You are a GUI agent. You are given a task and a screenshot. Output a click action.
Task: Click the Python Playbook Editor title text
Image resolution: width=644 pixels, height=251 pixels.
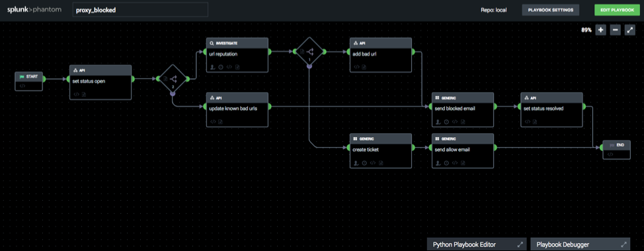pos(464,244)
